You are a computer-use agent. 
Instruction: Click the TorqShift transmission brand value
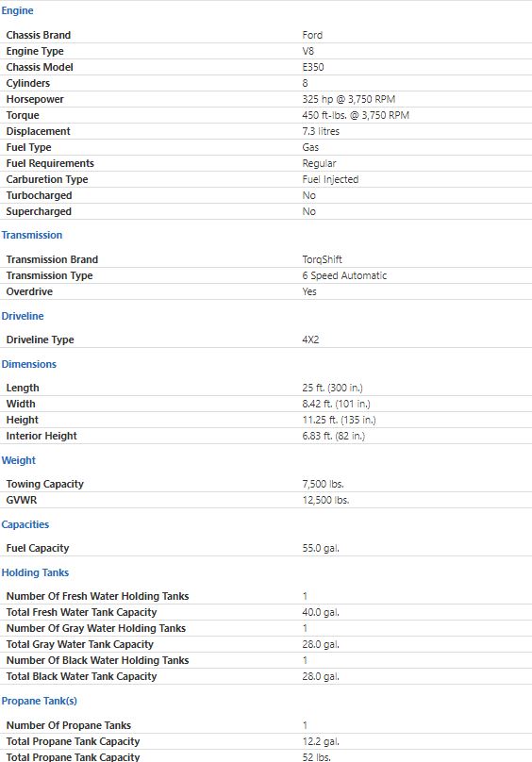(x=322, y=259)
